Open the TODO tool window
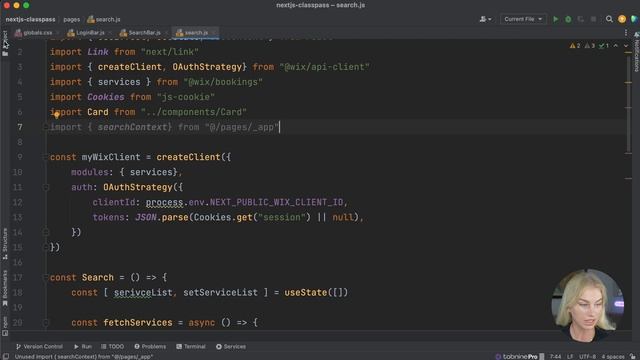Viewport: 640px width, 360px height. (x=113, y=347)
